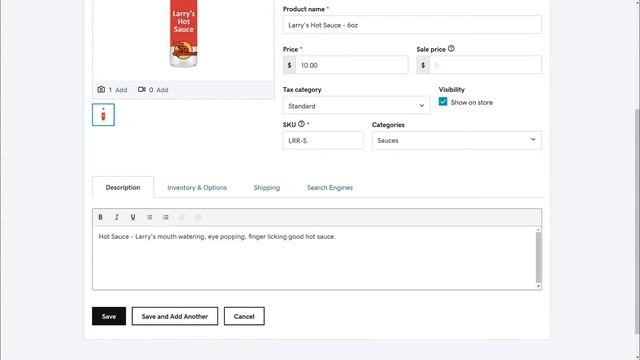Image resolution: width=640 pixels, height=360 pixels.
Task: Open the Categories Sauces dropdown
Action: (457, 140)
